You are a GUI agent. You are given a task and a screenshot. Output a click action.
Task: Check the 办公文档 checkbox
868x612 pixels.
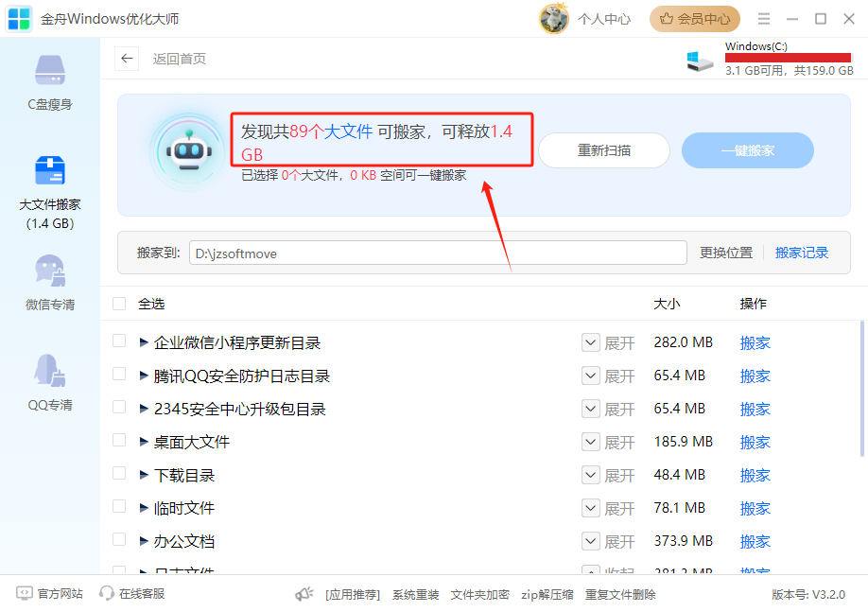119,539
